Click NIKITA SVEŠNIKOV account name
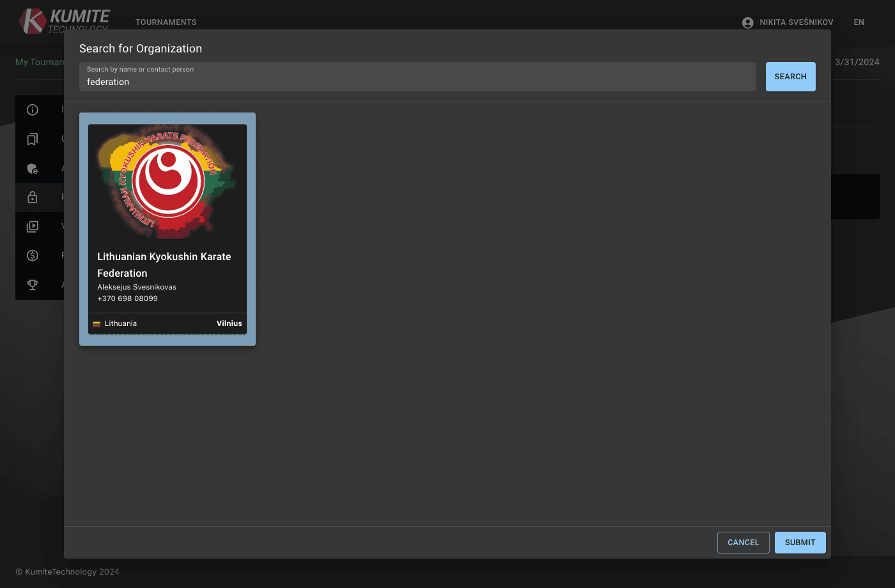 796,22
